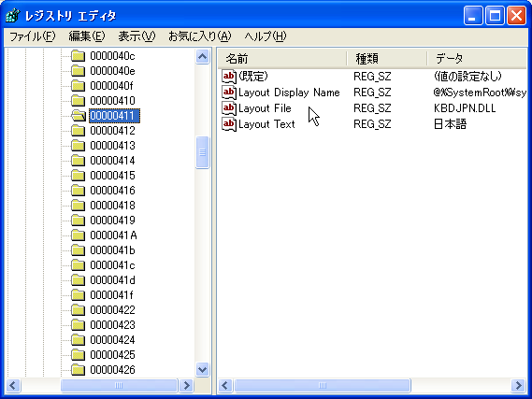Click the string icon for Layout Text
Image resolution: width=532 pixels, height=399 pixels.
coord(229,124)
